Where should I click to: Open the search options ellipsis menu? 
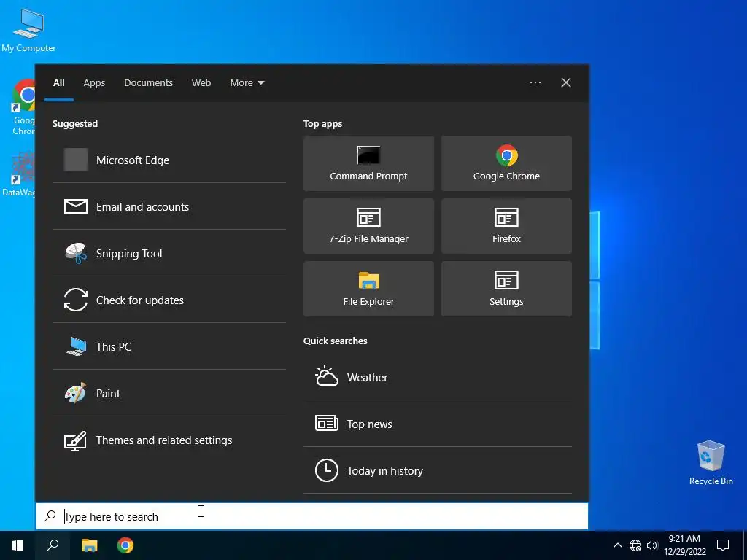[535, 82]
